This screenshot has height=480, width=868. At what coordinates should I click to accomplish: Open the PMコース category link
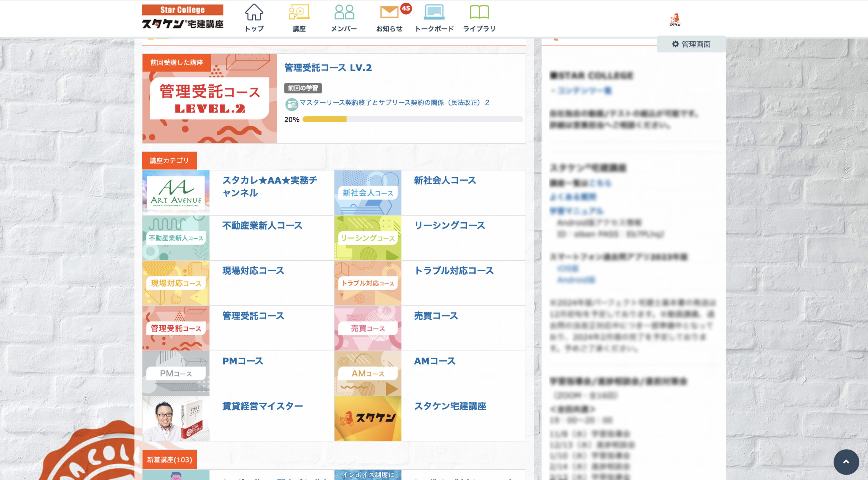coord(243,361)
